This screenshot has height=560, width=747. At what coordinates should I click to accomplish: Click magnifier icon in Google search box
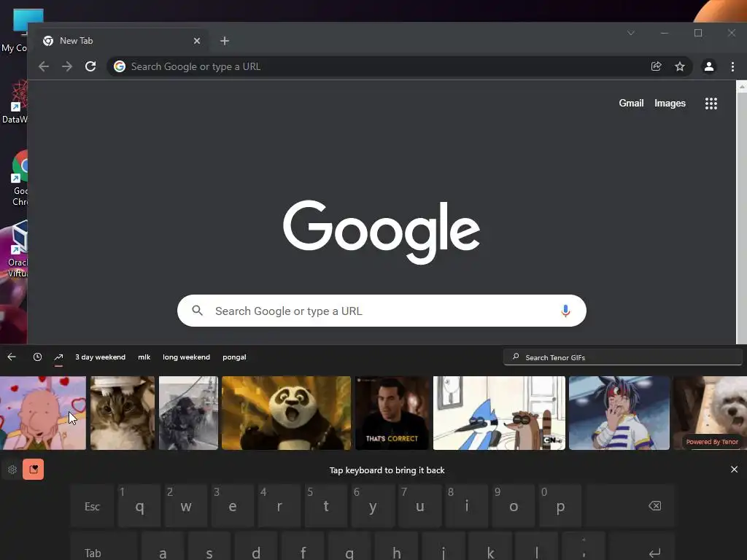coord(197,311)
